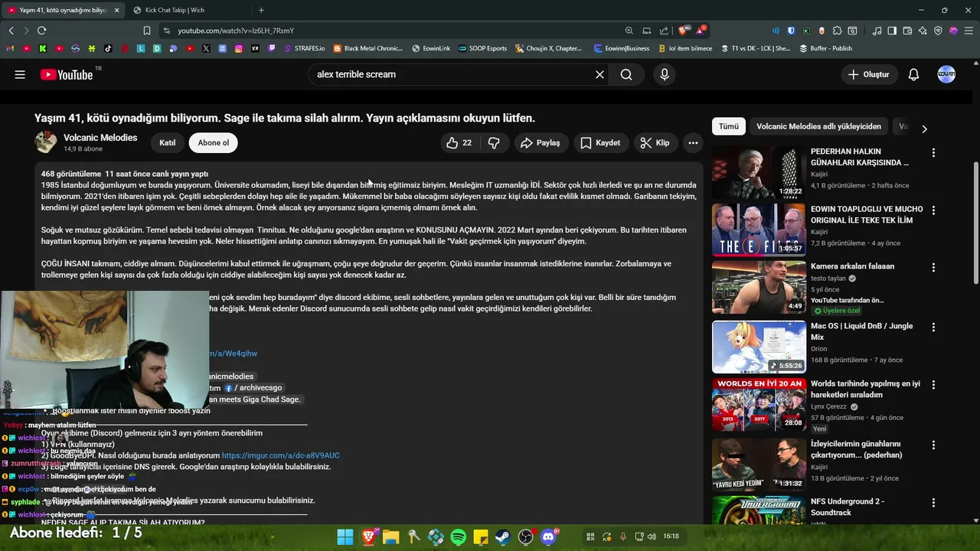
Task: Open Spotify from the taskbar
Action: [x=458, y=536]
